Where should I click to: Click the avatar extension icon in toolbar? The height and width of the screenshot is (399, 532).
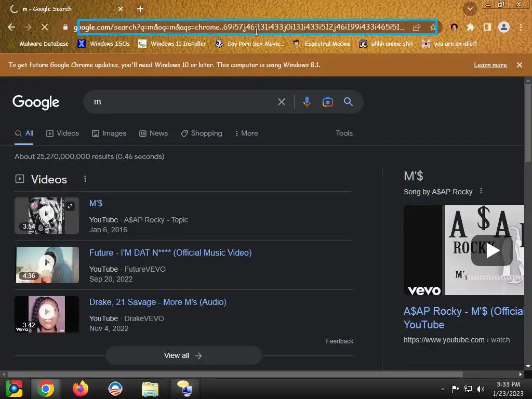454,27
